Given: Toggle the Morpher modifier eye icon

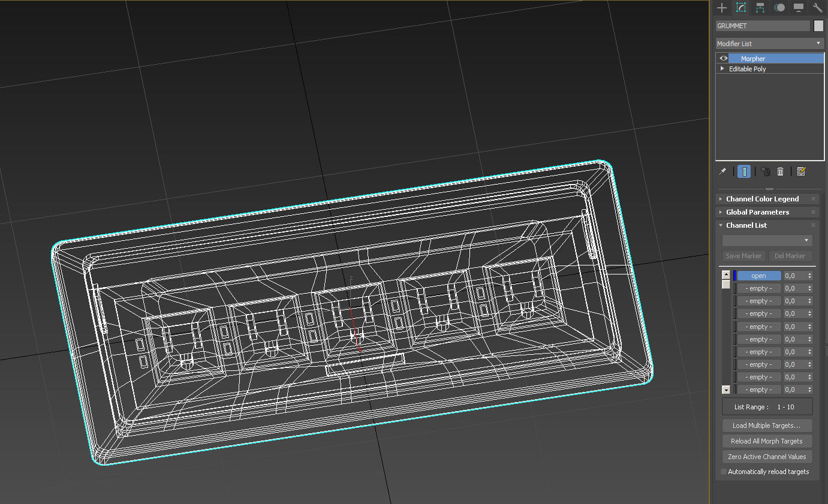Looking at the screenshot, I should tap(724, 58).
